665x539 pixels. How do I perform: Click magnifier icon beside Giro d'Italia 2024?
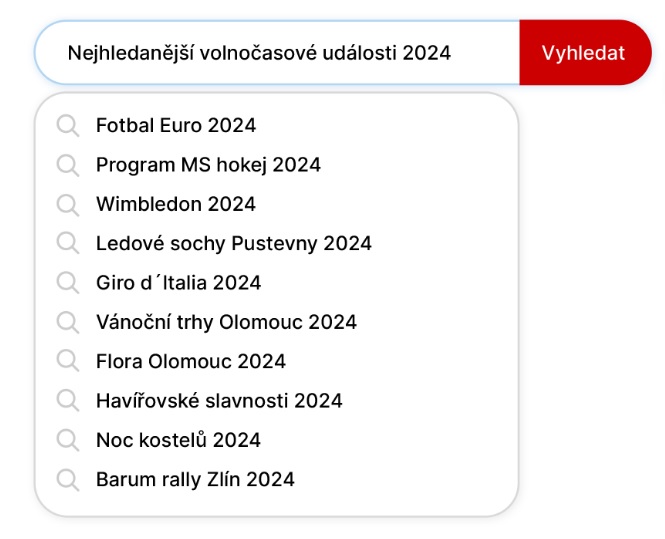68,283
